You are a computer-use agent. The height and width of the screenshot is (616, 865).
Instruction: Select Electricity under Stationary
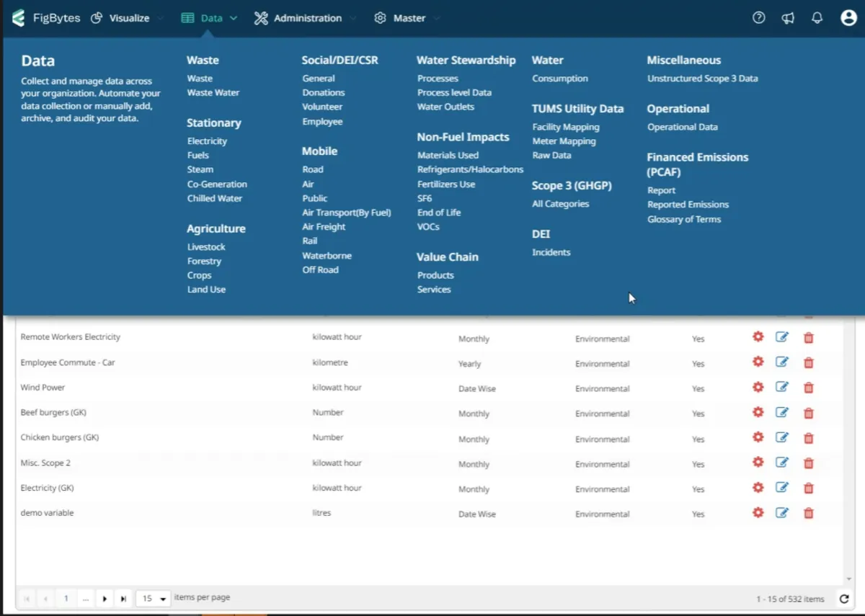click(x=207, y=141)
